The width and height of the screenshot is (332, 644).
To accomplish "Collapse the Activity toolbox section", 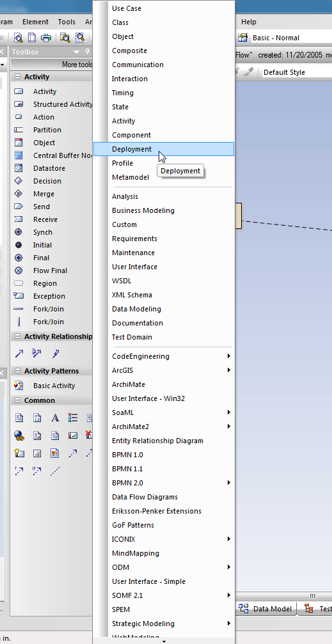I will point(18,77).
